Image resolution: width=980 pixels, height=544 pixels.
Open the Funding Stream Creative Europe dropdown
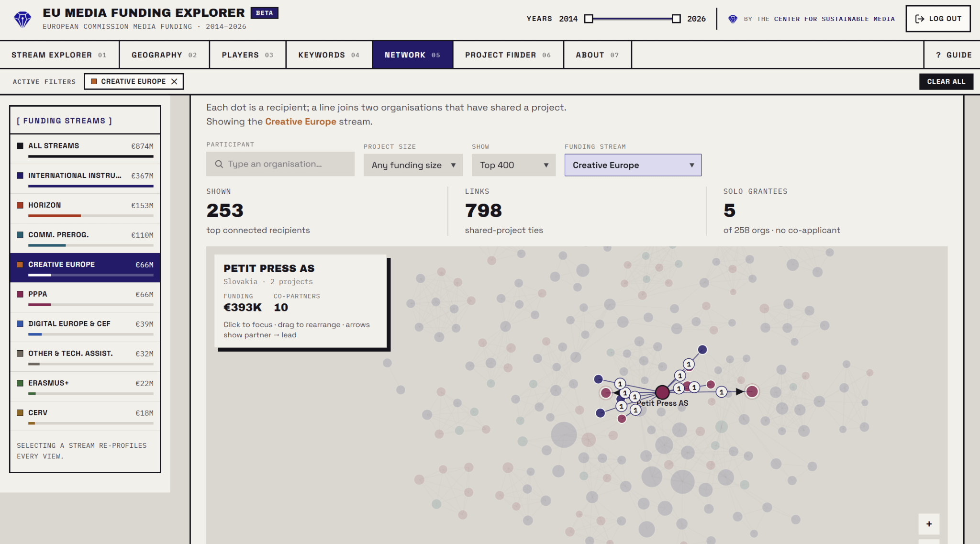coord(633,165)
